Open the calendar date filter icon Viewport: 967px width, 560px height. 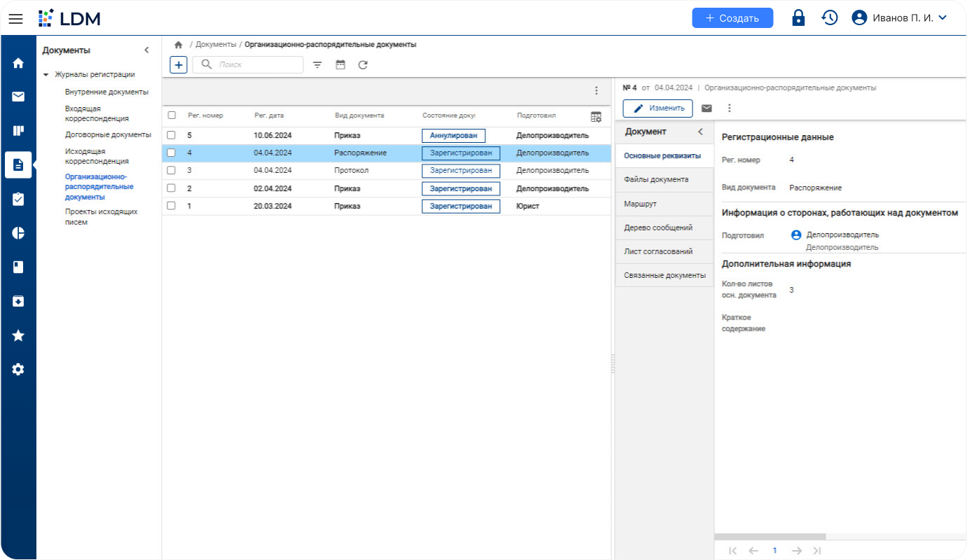(340, 65)
